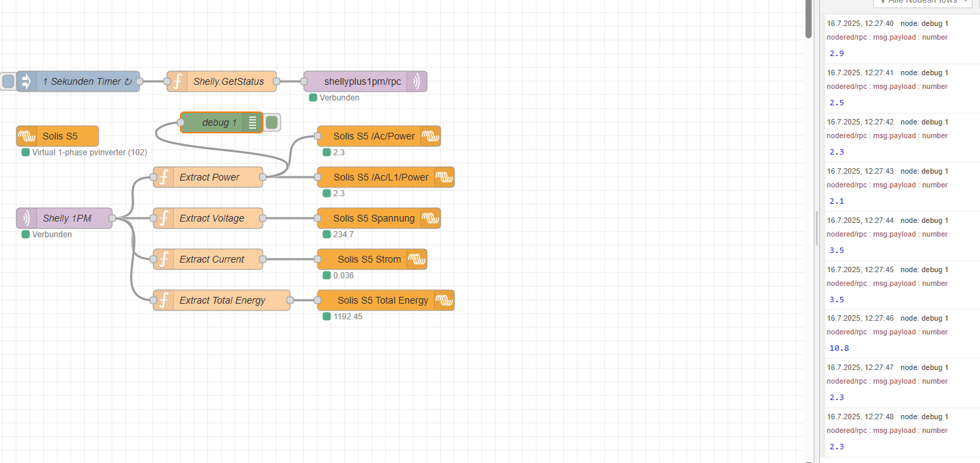Click the debug payload value 2.5
This screenshot has width=980, height=463.
(x=836, y=103)
